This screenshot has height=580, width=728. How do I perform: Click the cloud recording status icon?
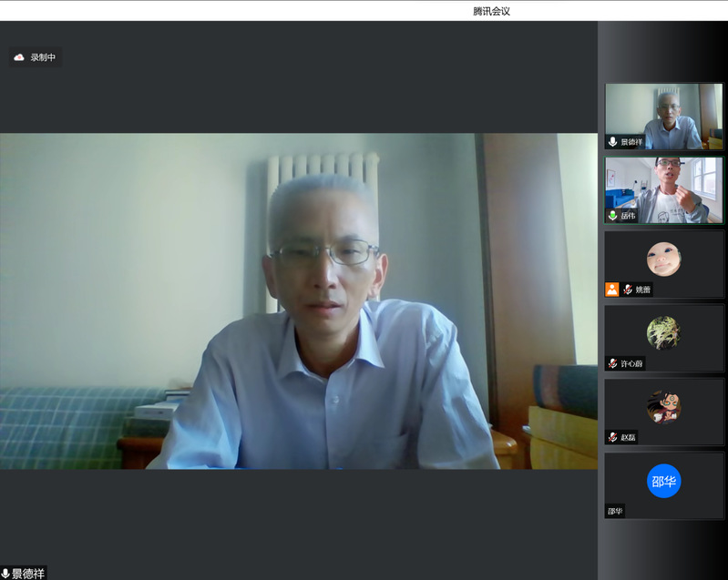click(x=19, y=57)
